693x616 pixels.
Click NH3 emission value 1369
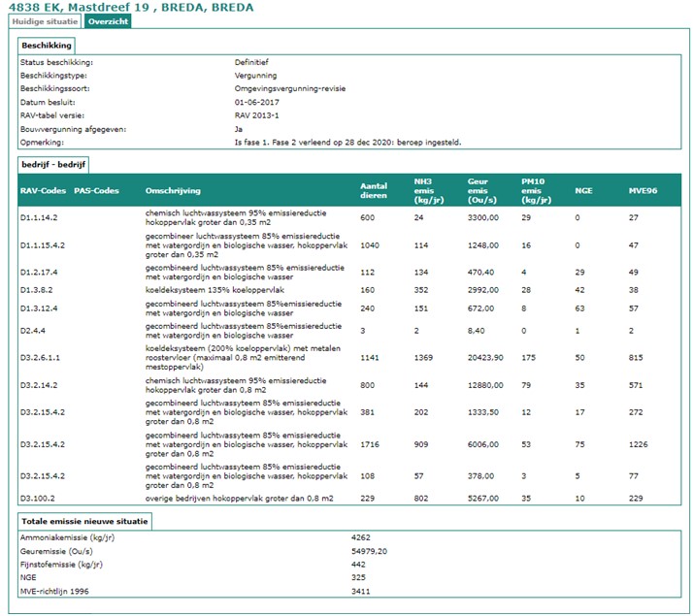click(423, 358)
